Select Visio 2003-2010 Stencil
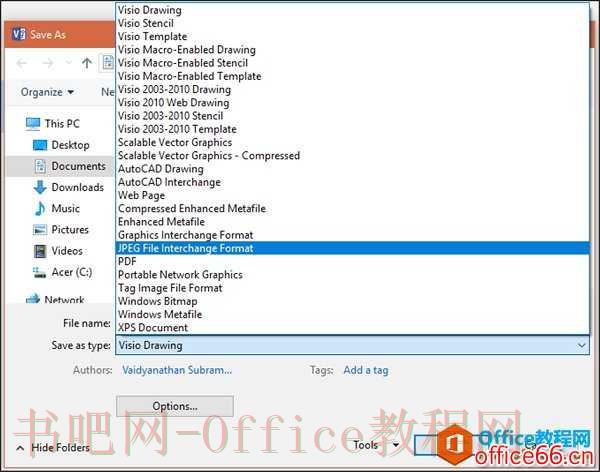 (352, 116)
